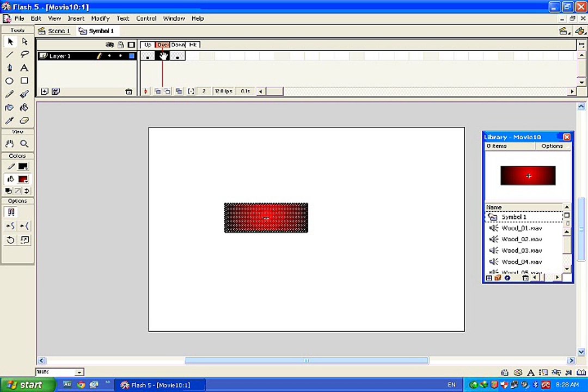Select the Arrow tool
The height and width of the screenshot is (392, 588).
point(10,41)
